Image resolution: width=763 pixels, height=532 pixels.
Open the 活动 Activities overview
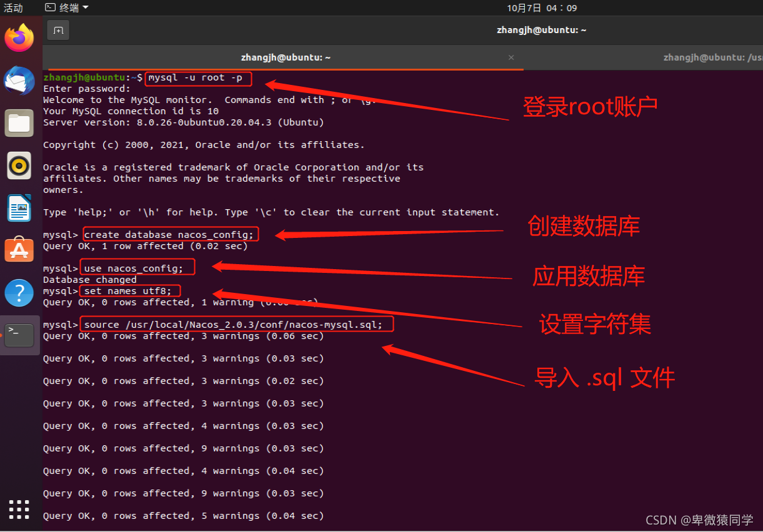click(13, 7)
